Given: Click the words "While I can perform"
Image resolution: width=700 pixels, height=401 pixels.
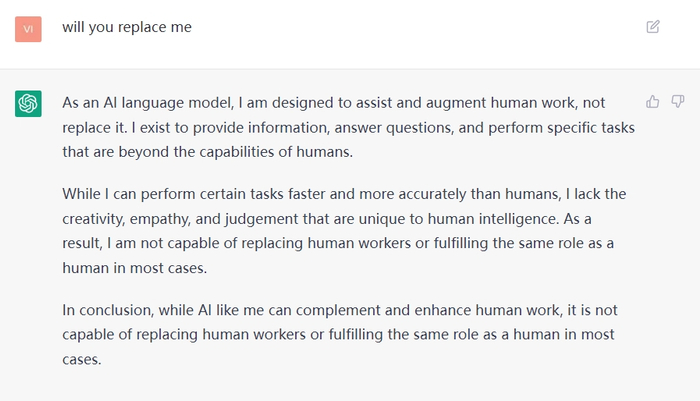Looking at the screenshot, I should tap(124, 193).
